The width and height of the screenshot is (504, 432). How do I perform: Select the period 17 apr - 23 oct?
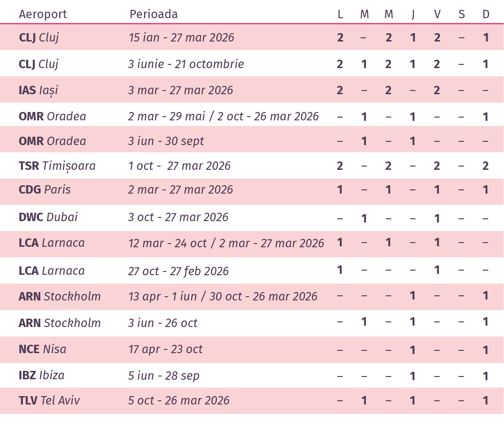(x=165, y=349)
